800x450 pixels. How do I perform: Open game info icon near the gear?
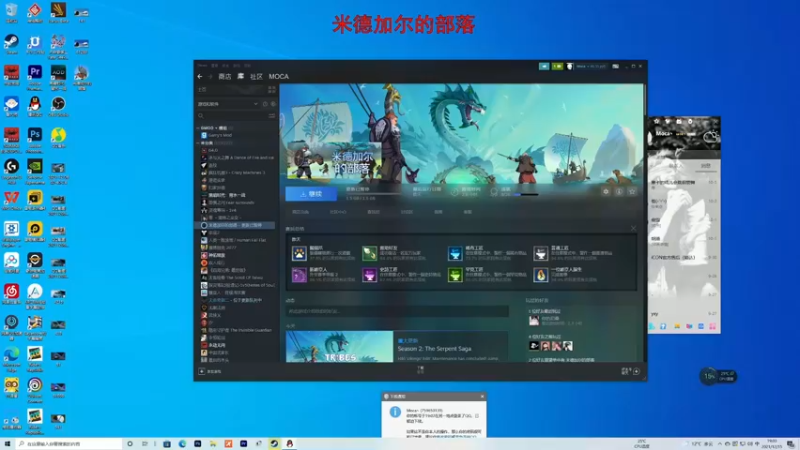[x=619, y=191]
